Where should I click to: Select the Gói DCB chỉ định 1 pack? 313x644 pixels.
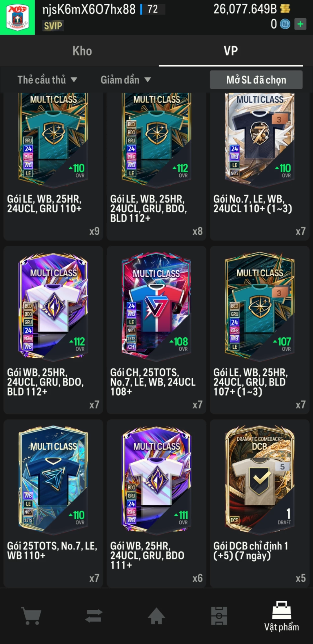point(260,503)
